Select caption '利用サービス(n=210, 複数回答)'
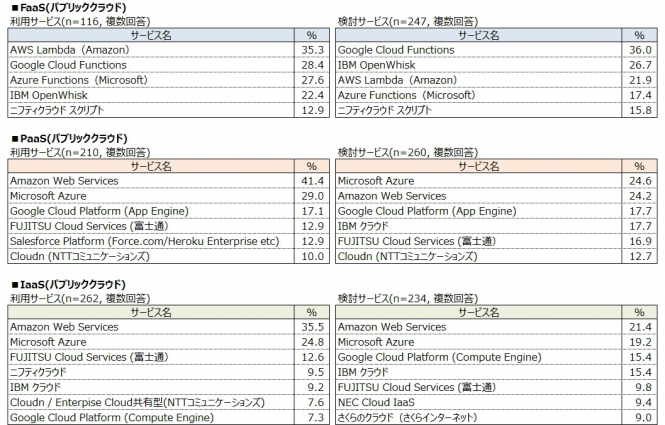The height and width of the screenshot is (425, 665). 80,152
